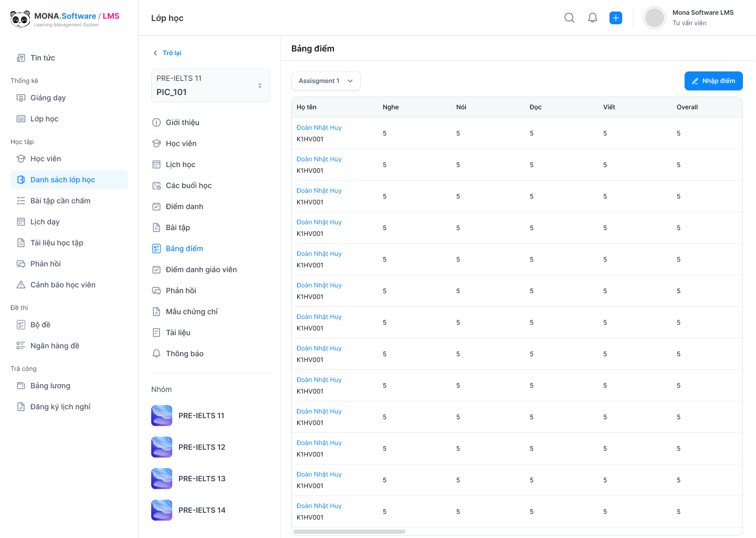Click the Giới thiệu info icon
The height and width of the screenshot is (538, 756).
156,122
